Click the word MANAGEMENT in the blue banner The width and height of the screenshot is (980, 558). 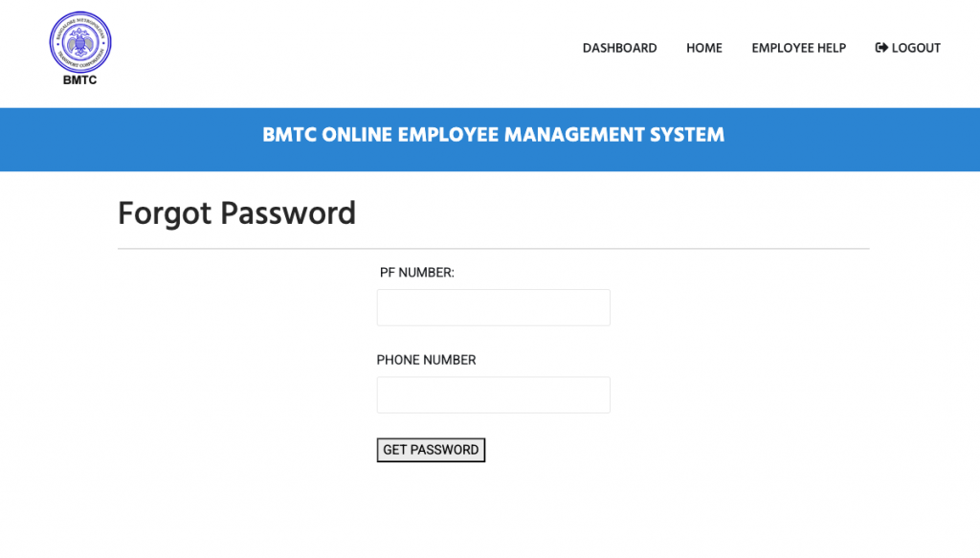click(570, 135)
